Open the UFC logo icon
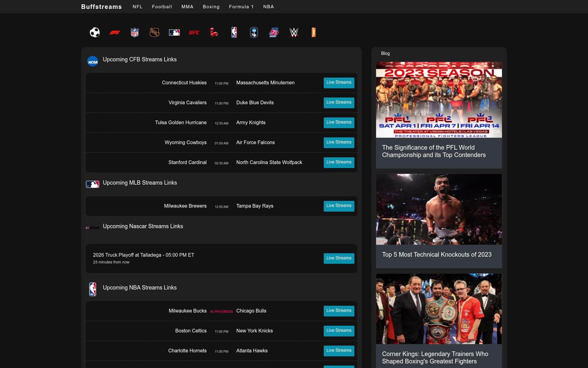The image size is (588, 368). (x=194, y=33)
